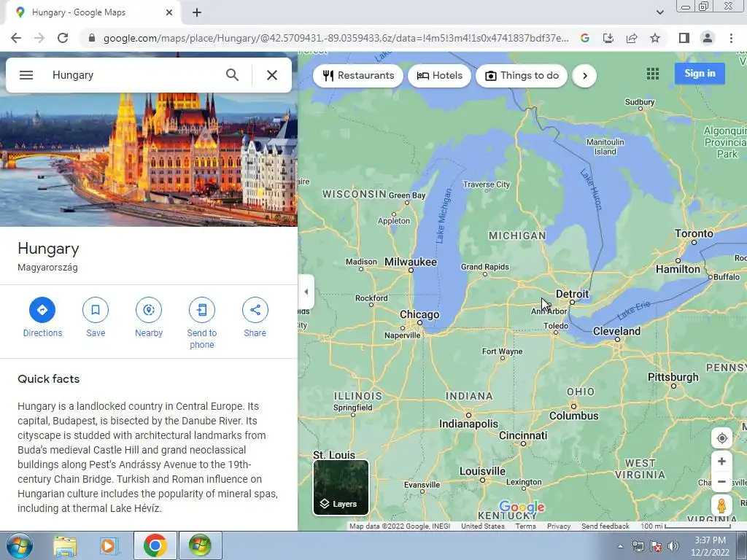
Task: Click the Milwaukee label on map
Action: point(410,262)
